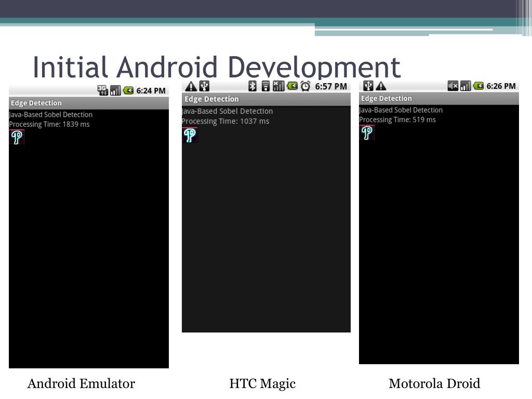Viewport: 532px width, 399px height.
Task: Tap the muted speaker icon on Motorola Droid
Action: (x=453, y=86)
